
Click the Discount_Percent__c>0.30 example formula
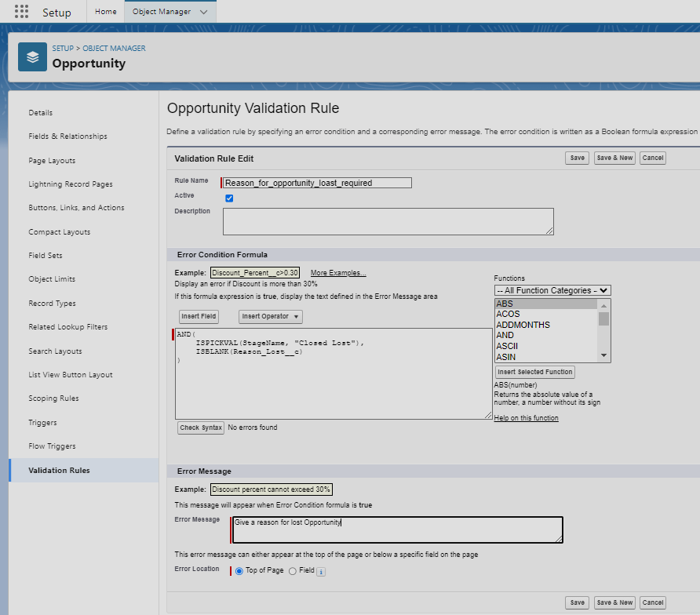pos(255,273)
